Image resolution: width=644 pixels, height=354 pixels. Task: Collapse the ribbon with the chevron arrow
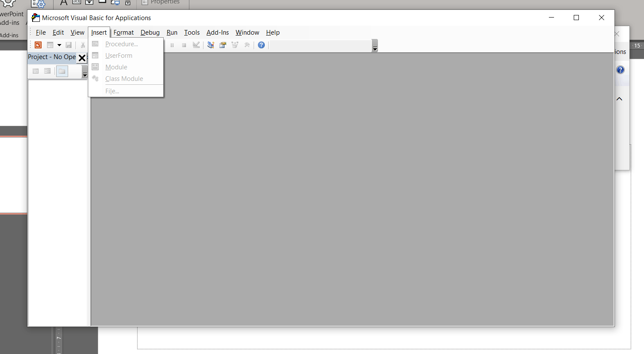[x=619, y=98]
